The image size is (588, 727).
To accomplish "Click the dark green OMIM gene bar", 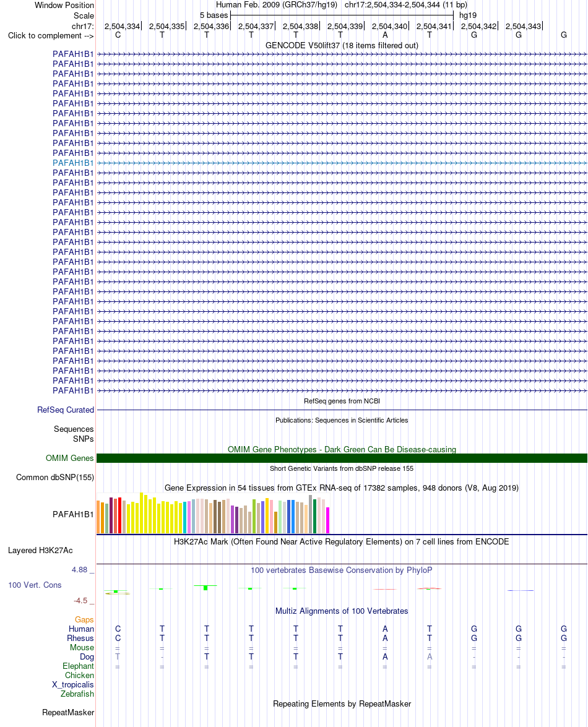I will pos(342,458).
